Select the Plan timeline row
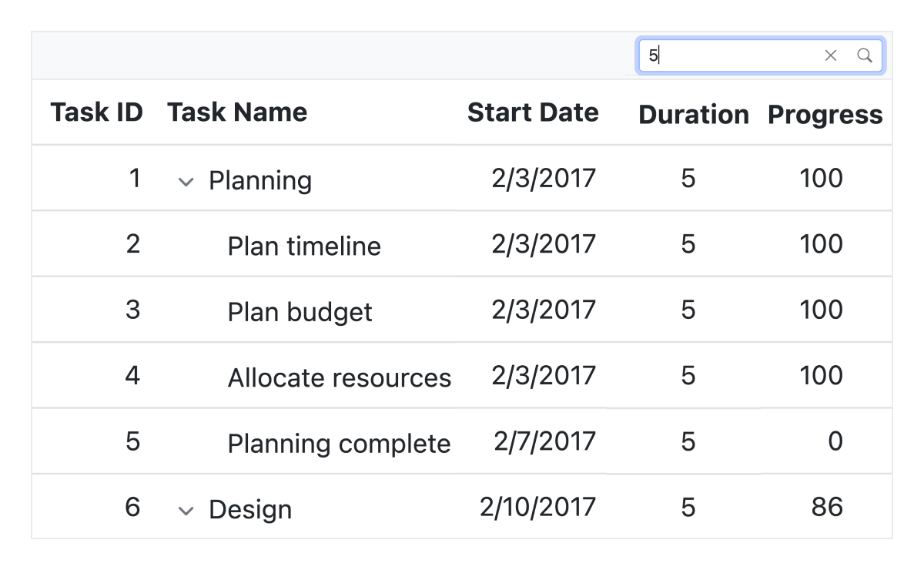 [x=303, y=246]
